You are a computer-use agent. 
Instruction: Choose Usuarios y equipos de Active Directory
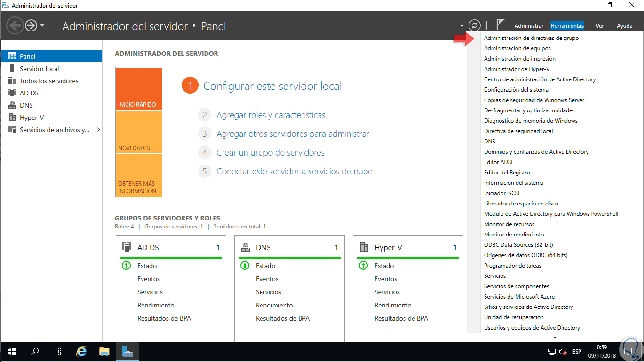click(x=532, y=328)
